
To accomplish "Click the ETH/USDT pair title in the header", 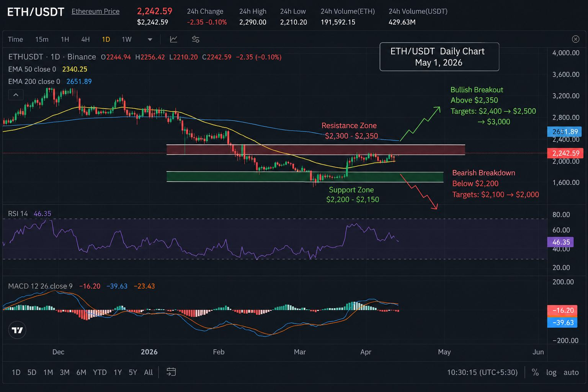I will coord(36,12).
